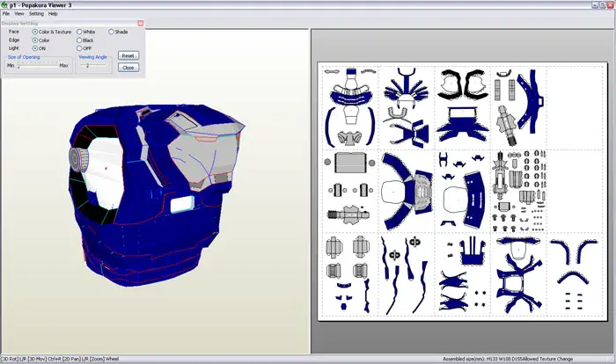Open the Setting menu

[x=36, y=14]
